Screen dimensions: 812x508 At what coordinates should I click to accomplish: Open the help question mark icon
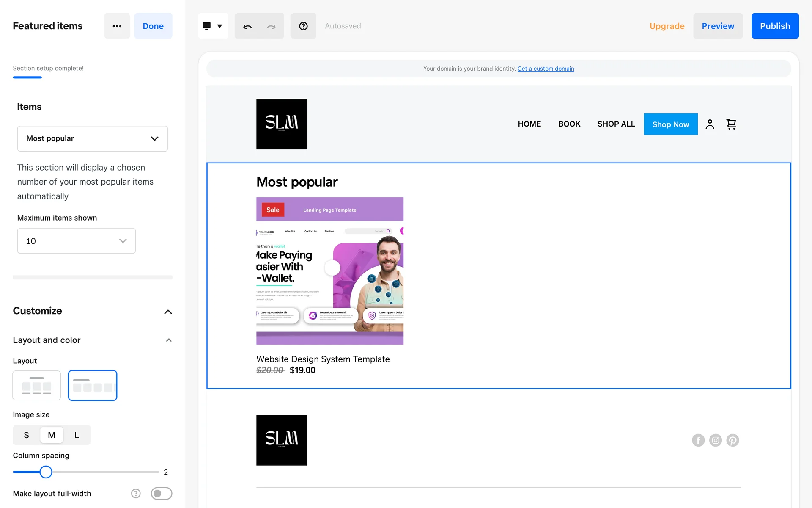(x=303, y=26)
